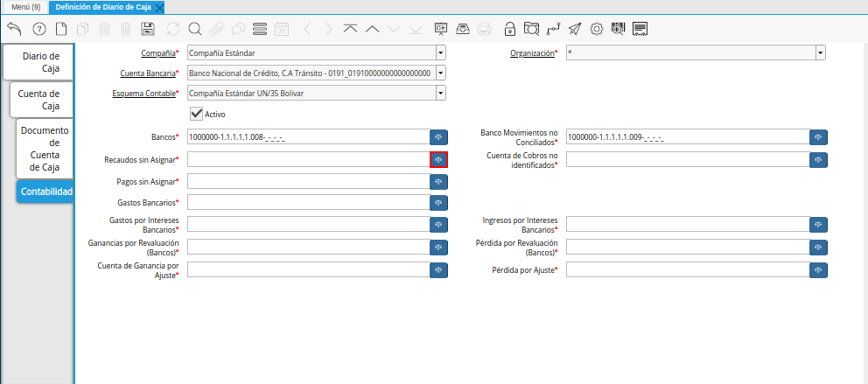Click the Esquema Contable label link

[x=143, y=93]
